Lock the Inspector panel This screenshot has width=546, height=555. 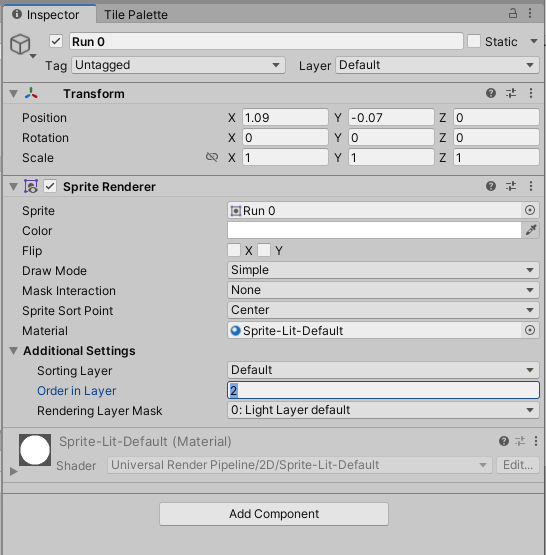tap(512, 13)
